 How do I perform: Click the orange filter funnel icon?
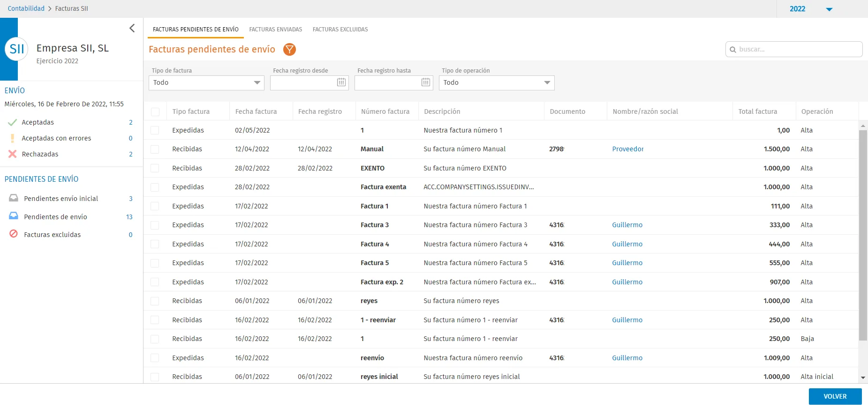290,49
